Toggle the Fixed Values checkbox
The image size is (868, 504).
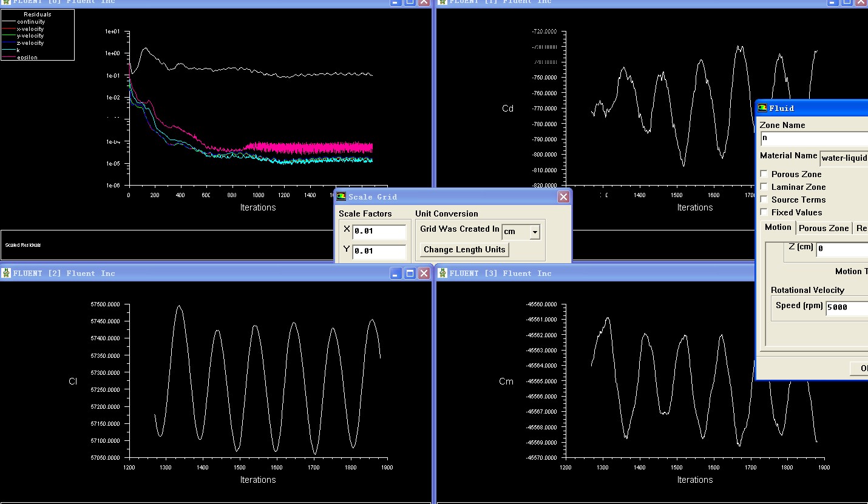pyautogui.click(x=764, y=212)
